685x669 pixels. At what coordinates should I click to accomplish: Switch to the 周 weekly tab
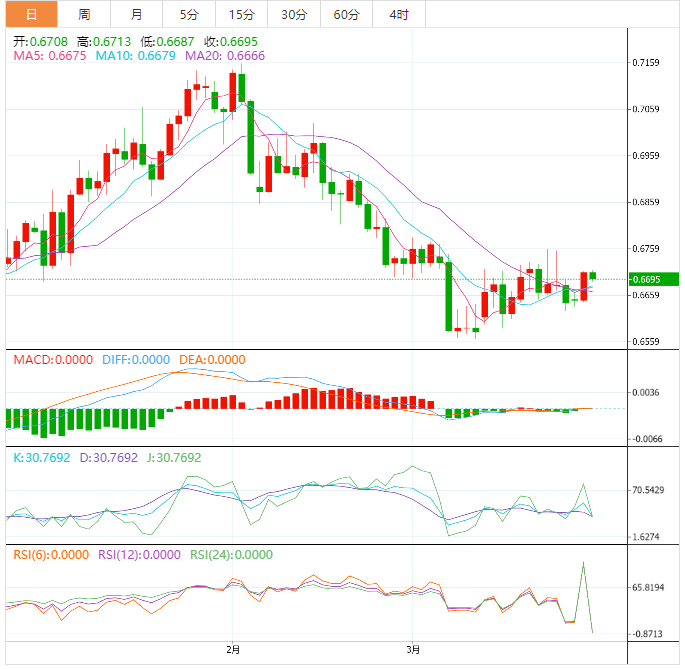[84, 14]
